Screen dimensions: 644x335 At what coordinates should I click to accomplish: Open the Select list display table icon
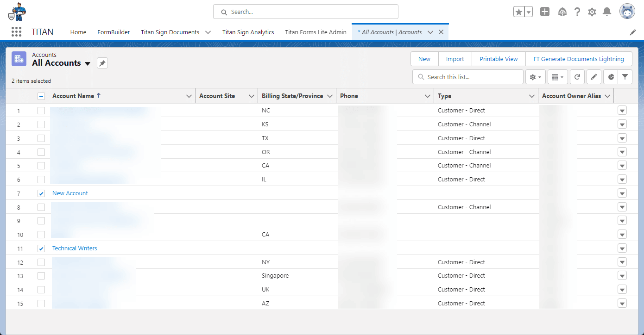point(557,77)
